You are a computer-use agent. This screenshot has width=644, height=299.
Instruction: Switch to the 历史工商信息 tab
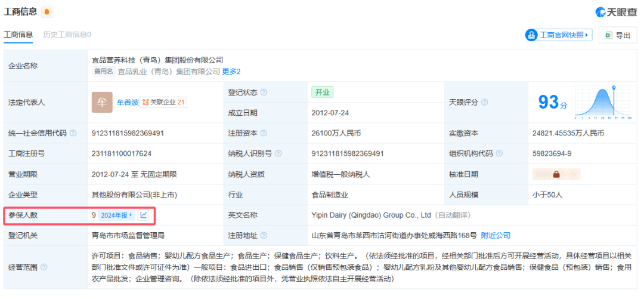(67, 35)
